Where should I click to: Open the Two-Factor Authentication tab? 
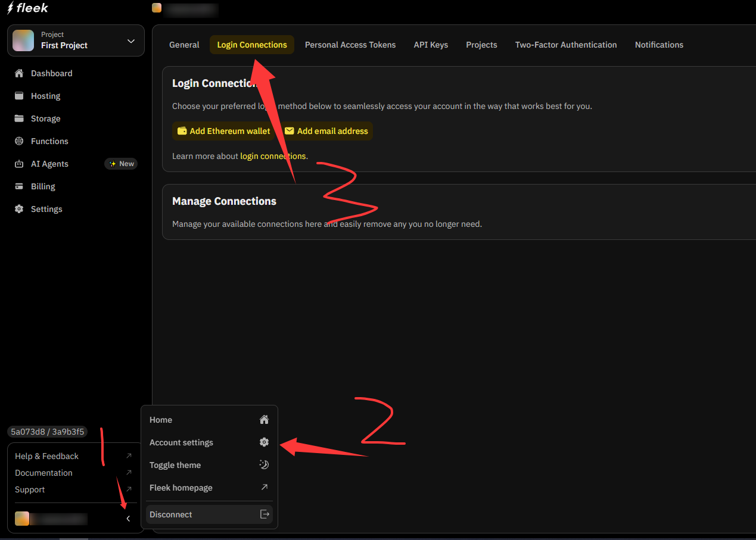click(x=565, y=45)
